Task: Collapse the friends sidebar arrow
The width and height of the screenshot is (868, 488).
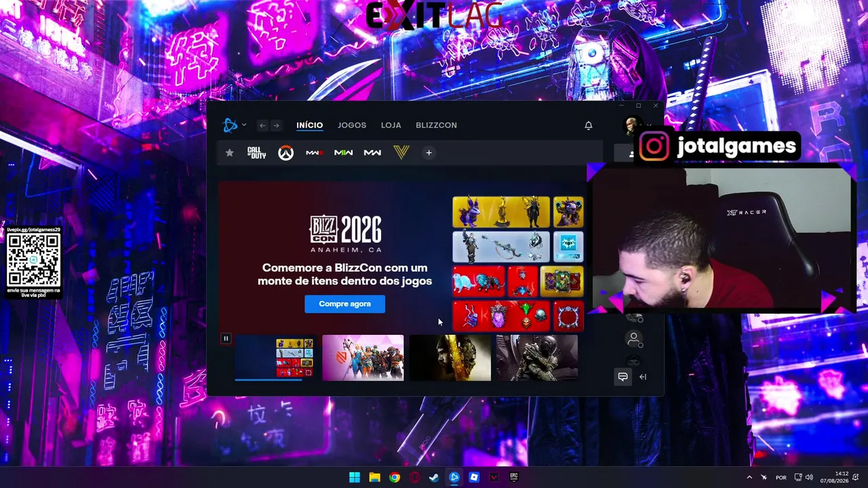Action: [643, 377]
